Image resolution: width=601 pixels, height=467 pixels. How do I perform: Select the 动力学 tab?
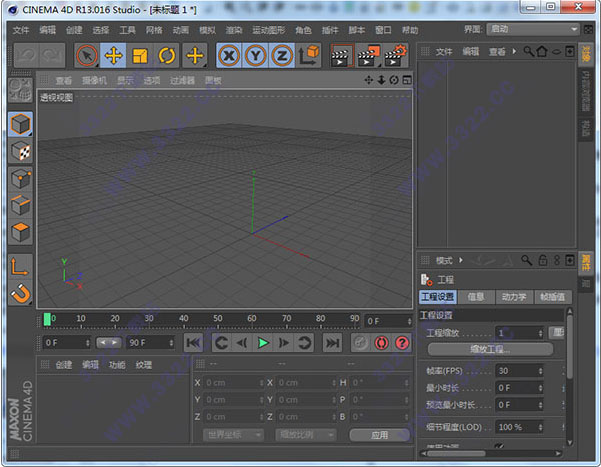(x=514, y=297)
